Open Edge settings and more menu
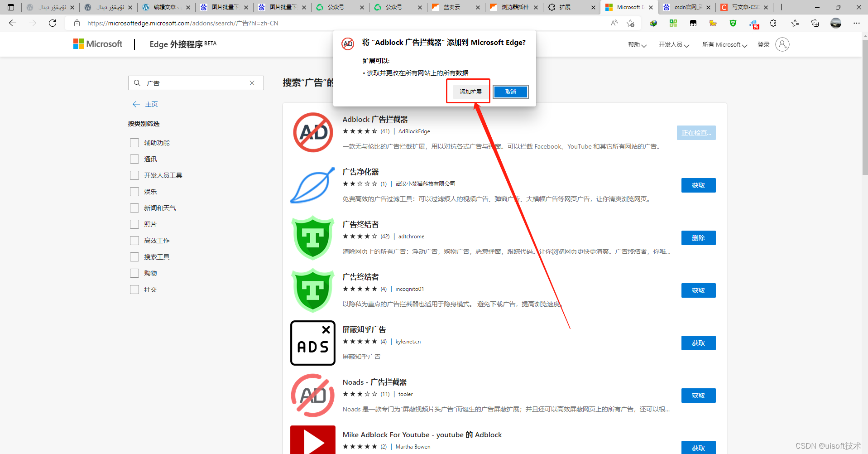 (857, 23)
